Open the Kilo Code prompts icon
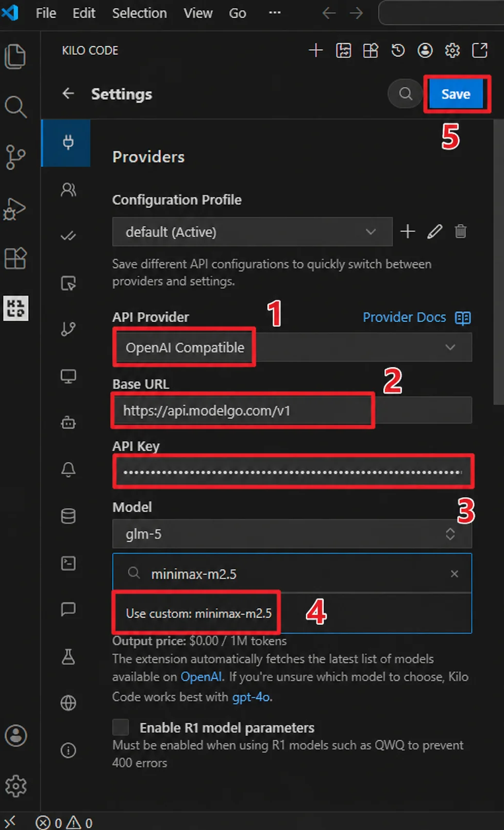 click(x=343, y=50)
